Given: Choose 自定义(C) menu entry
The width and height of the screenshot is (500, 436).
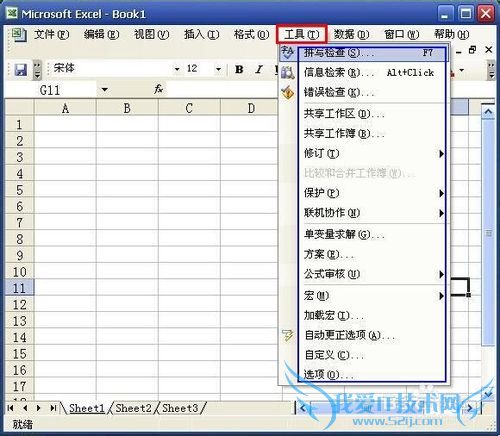Looking at the screenshot, I should [x=364, y=355].
